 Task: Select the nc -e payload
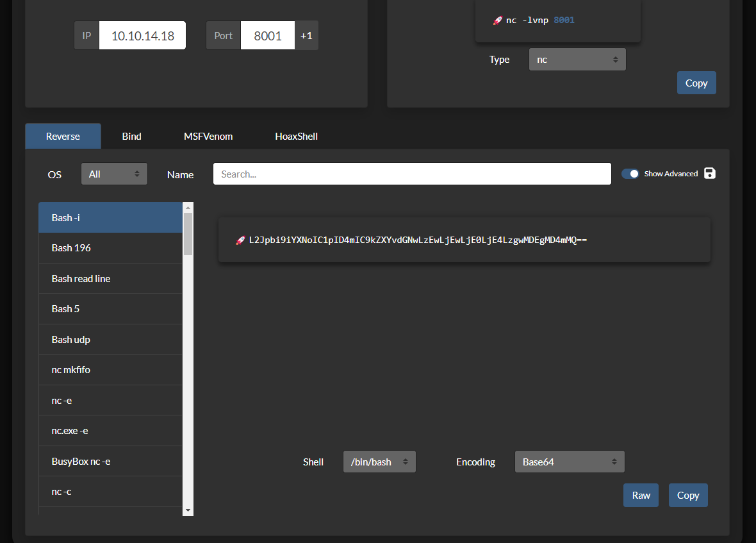tap(110, 400)
